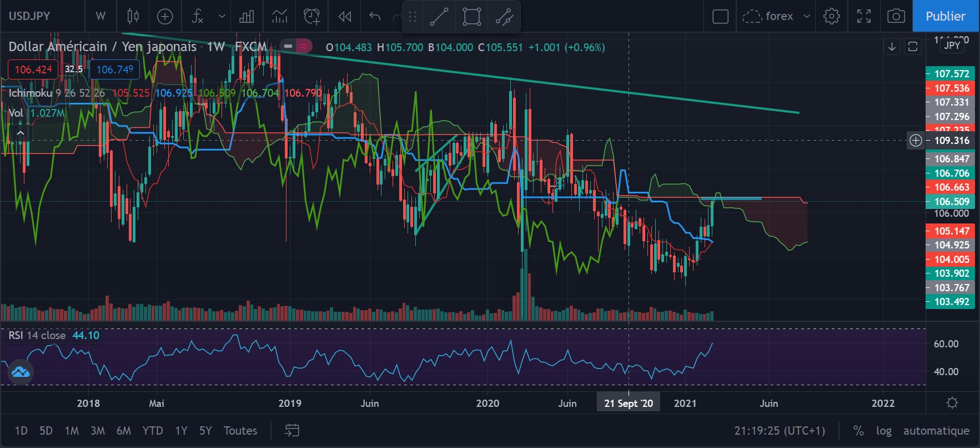Click the blue 106.749 price button
Image resolution: width=980 pixels, height=448 pixels.
(x=114, y=69)
